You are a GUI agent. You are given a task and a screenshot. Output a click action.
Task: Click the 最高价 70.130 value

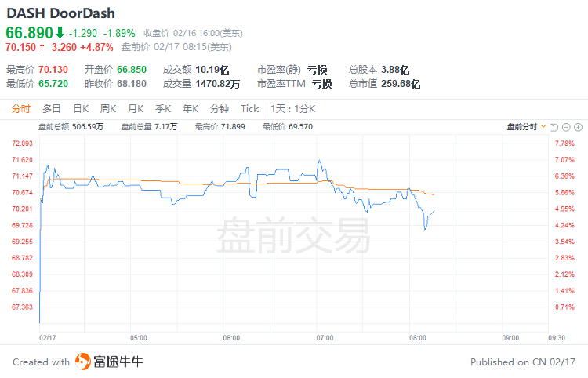[x=53, y=69]
